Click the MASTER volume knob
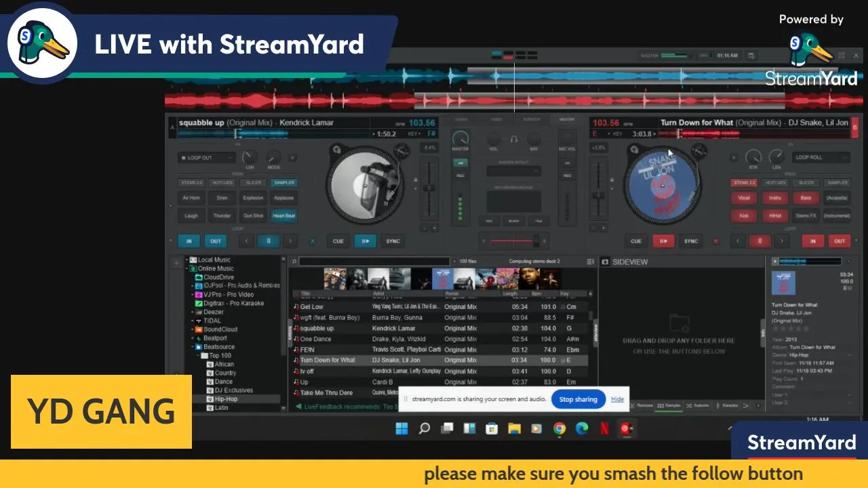The height and width of the screenshot is (488, 868). point(460,138)
